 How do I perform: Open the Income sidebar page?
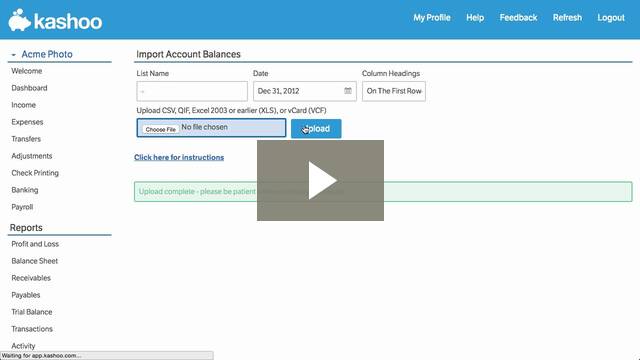(x=24, y=105)
